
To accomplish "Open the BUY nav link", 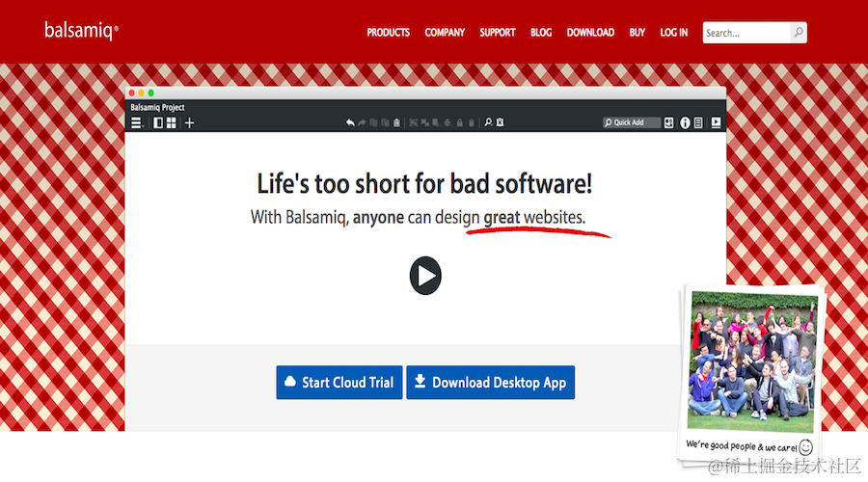I will [x=637, y=33].
